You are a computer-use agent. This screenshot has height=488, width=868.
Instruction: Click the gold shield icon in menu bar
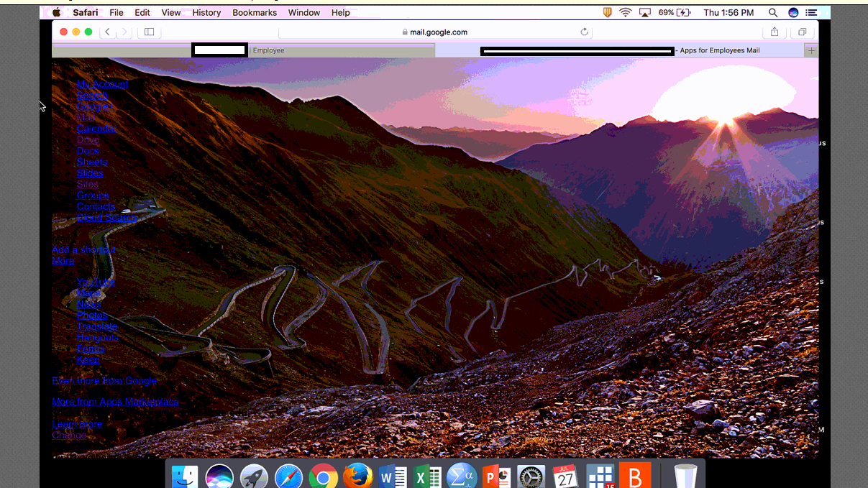pyautogui.click(x=607, y=12)
